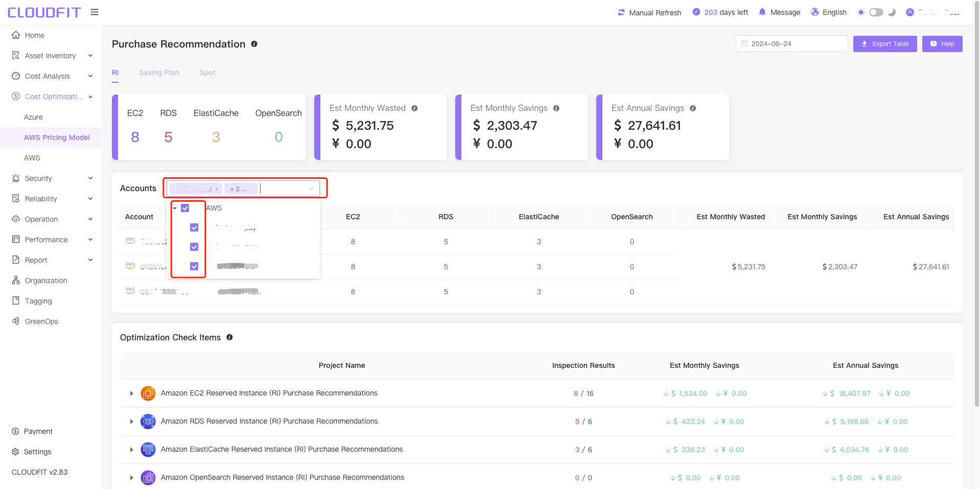Expand Asset Inventory menu

point(90,55)
